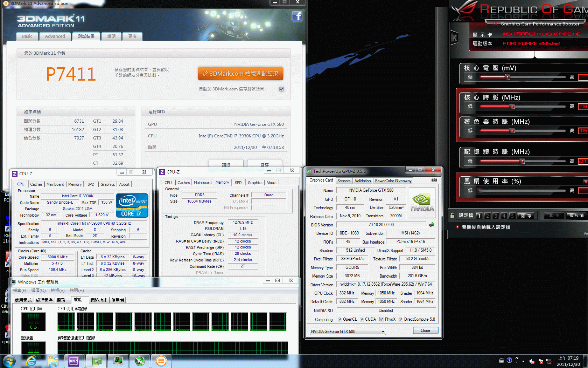Click the Task Manager title bar icon
Image resolution: width=588 pixels, height=368 pixels.
(14, 282)
